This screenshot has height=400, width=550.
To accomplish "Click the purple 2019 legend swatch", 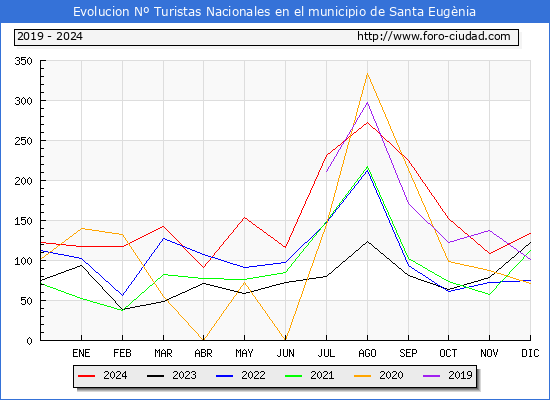I will 431,376.
